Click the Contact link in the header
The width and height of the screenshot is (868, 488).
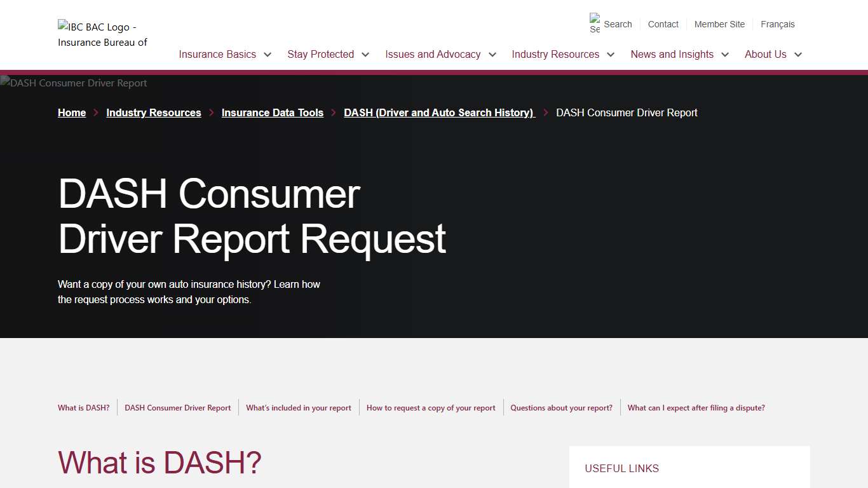coord(663,24)
